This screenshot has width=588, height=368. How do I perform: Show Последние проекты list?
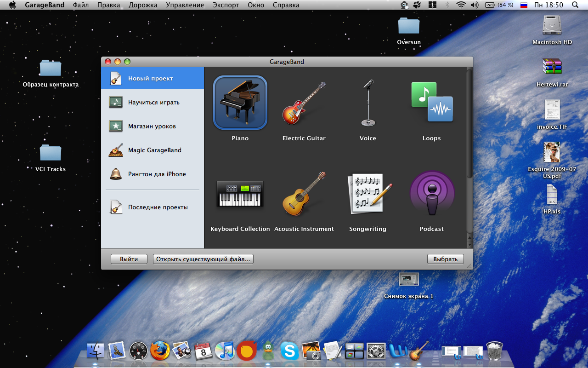153,207
